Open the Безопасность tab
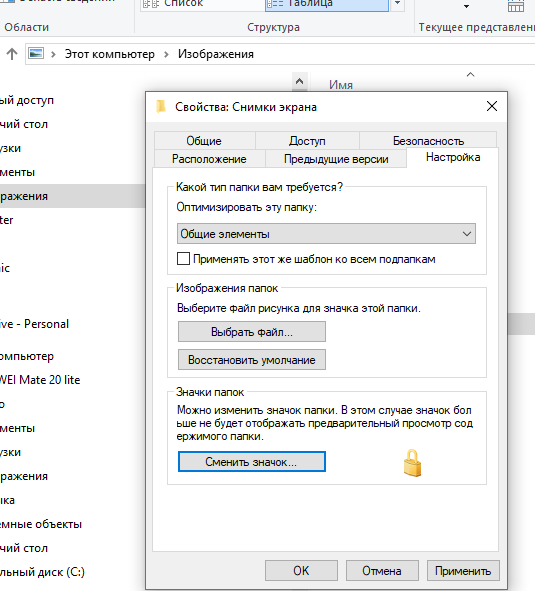Screen dimensions: 535x591 tap(428, 141)
